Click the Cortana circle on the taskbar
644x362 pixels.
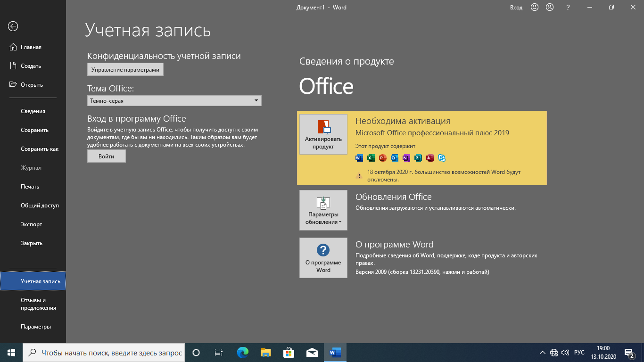pyautogui.click(x=197, y=353)
